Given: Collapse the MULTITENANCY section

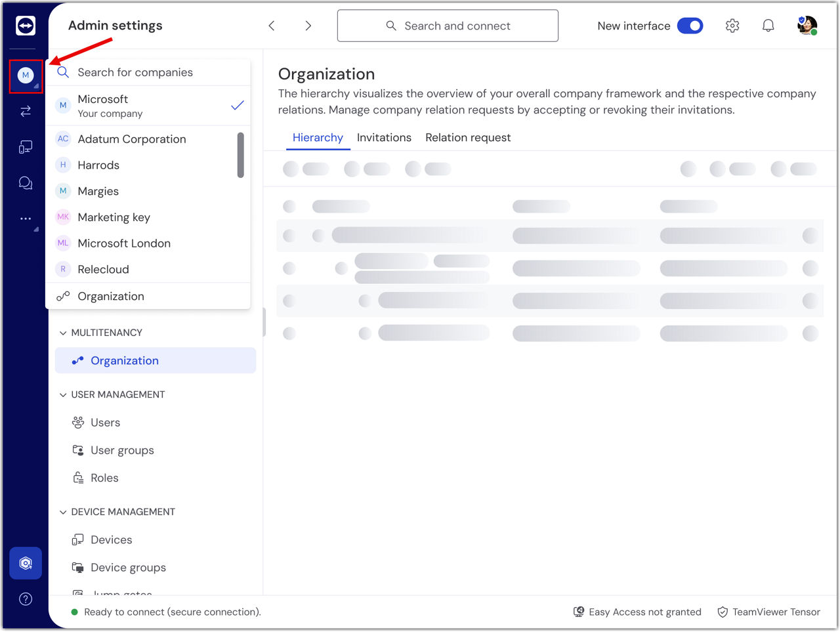Looking at the screenshot, I should [x=64, y=333].
